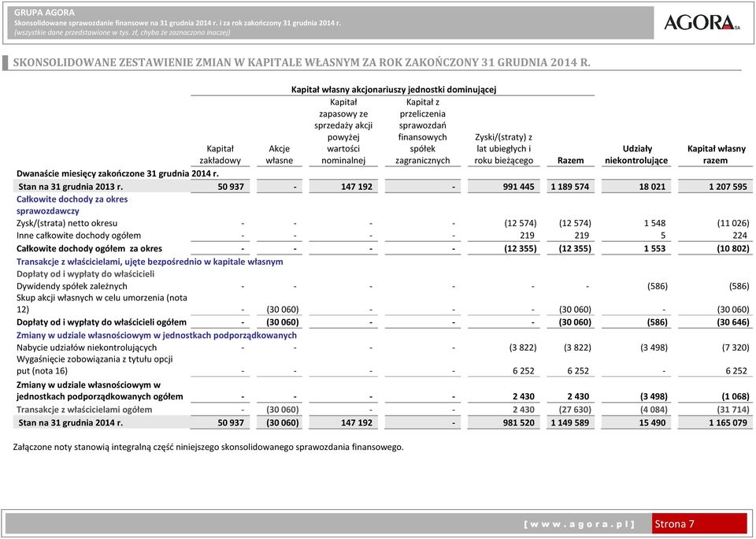Click the 'Zmiany w udziale własnościowym w jednostkach podporządkowanych' blue heading

(157, 335)
